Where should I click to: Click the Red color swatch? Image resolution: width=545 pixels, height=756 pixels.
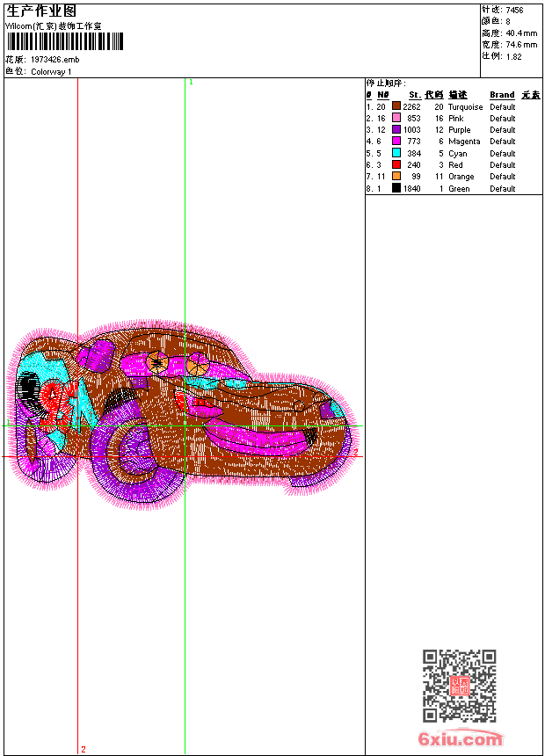[396, 164]
